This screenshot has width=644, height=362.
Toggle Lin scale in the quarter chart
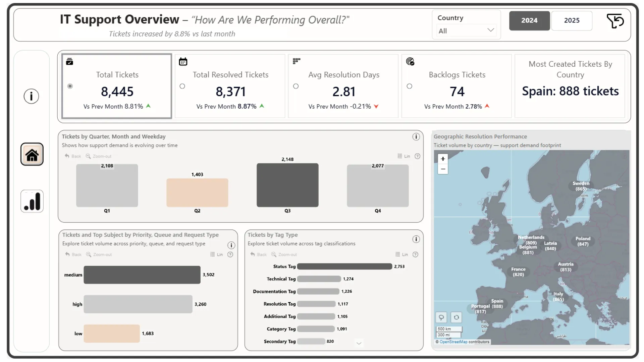(404, 156)
